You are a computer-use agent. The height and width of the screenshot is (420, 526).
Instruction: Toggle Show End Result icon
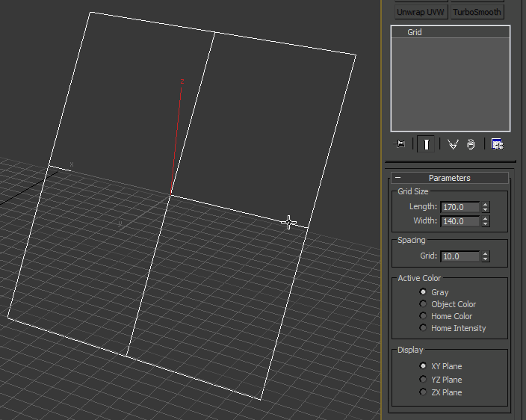[426, 144]
